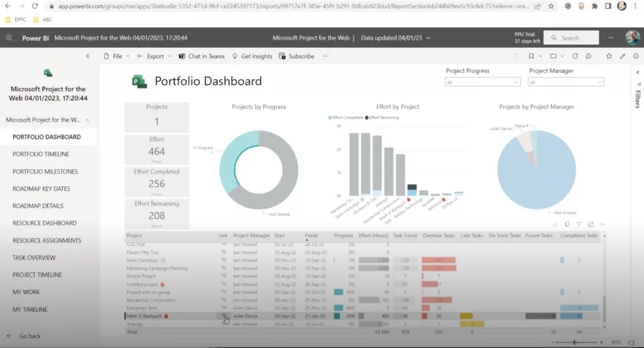
Task: Collapse the left navigation pane
Action: (x=87, y=56)
